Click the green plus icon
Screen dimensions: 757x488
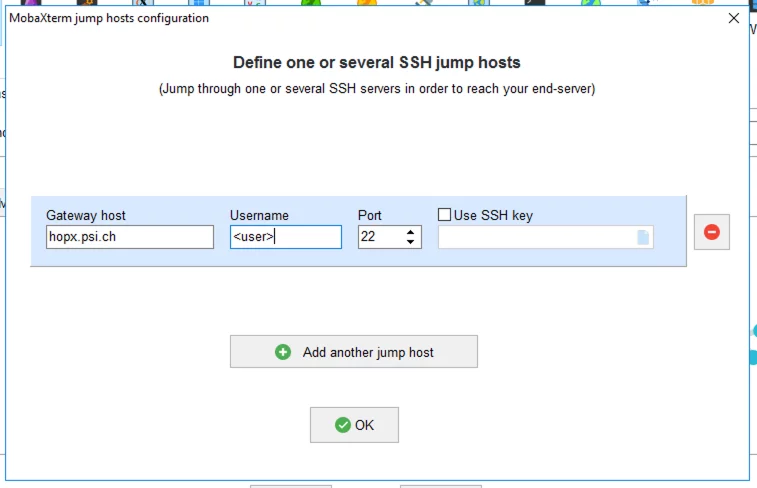pos(283,352)
